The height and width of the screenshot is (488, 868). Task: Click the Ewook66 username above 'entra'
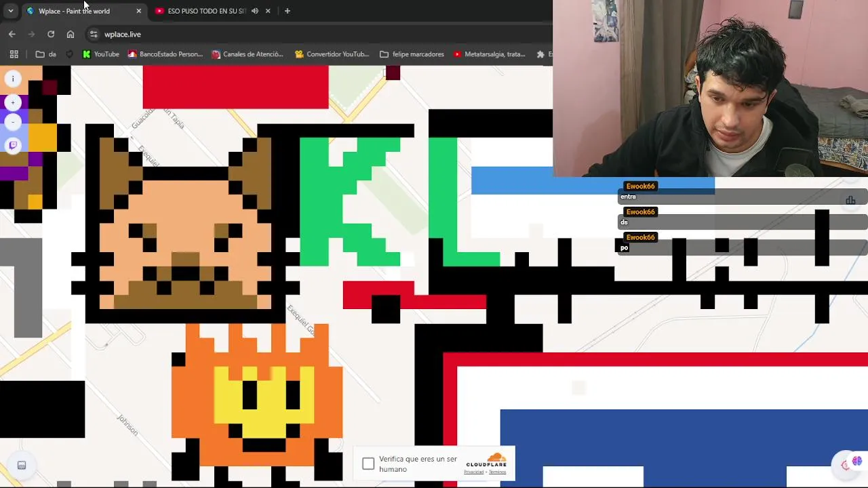(640, 186)
